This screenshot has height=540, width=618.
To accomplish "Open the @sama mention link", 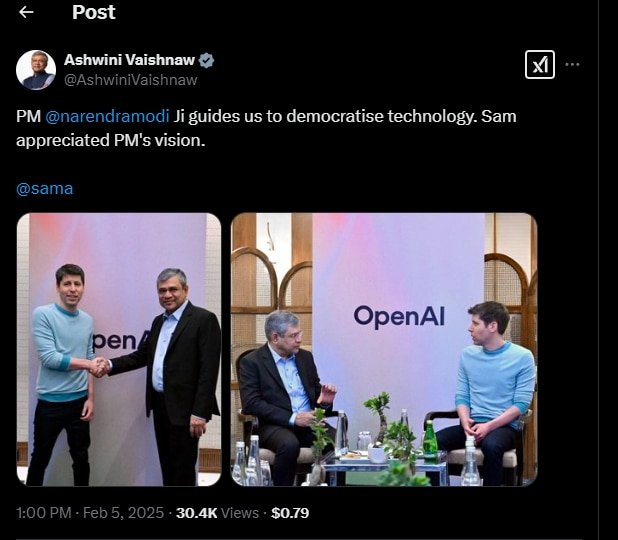I will pyautogui.click(x=45, y=189).
